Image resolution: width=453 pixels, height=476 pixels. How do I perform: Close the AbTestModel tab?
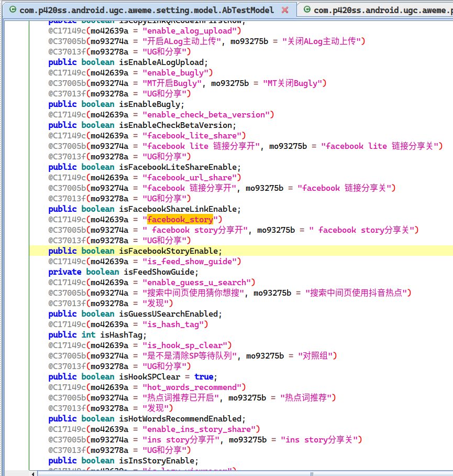click(x=285, y=10)
